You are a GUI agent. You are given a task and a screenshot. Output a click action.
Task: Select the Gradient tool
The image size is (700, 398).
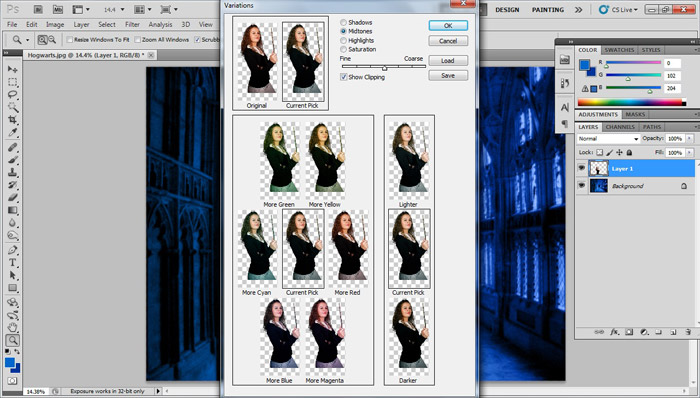click(x=12, y=210)
